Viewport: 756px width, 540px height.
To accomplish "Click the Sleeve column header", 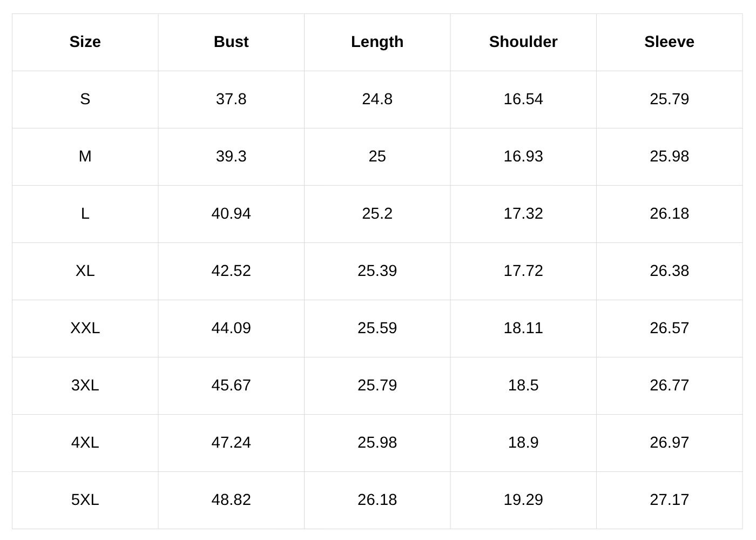I will pyautogui.click(x=669, y=42).
